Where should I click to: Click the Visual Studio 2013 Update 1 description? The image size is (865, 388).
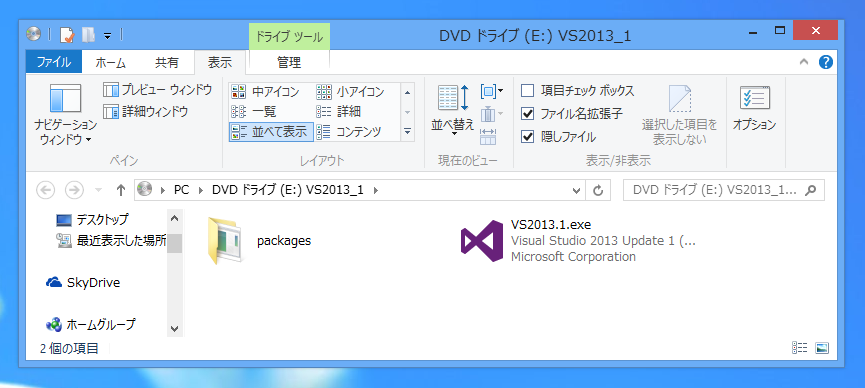(604, 241)
